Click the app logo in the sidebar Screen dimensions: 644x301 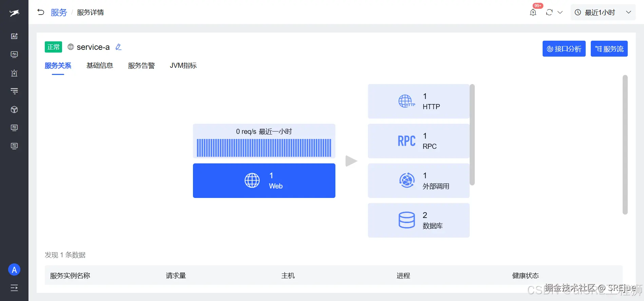coord(14,13)
